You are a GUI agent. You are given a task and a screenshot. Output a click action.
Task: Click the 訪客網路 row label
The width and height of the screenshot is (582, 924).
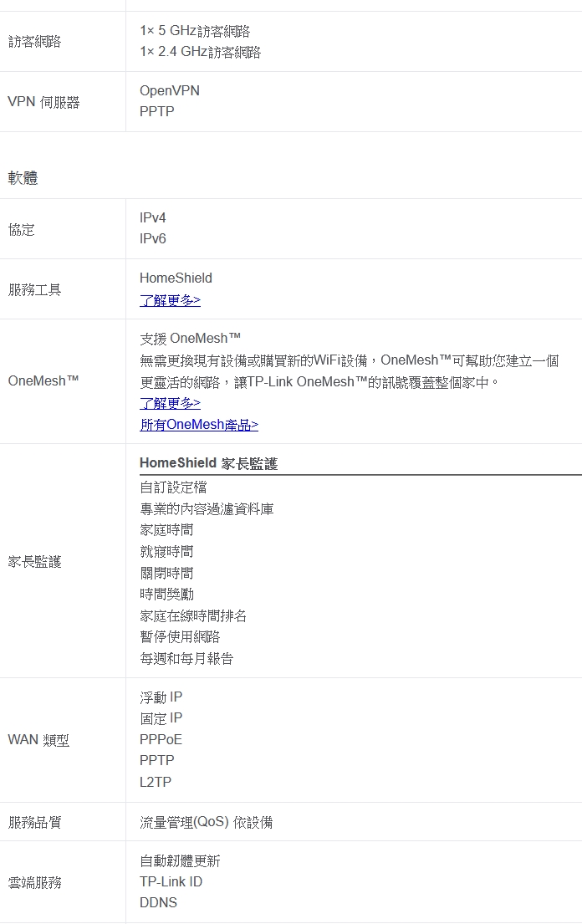(34, 41)
